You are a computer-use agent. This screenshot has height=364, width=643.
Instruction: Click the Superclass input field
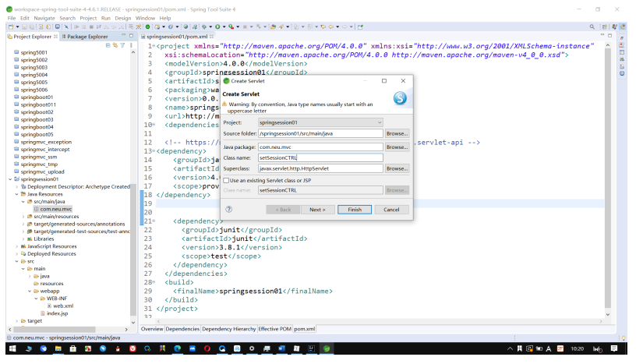320,168
